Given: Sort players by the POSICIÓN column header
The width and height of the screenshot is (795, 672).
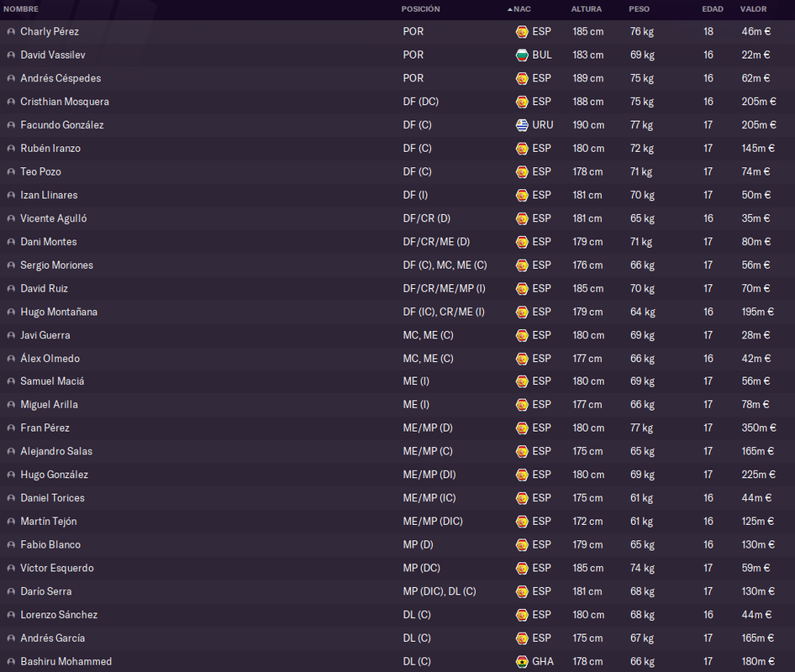Looking at the screenshot, I should 420,9.
